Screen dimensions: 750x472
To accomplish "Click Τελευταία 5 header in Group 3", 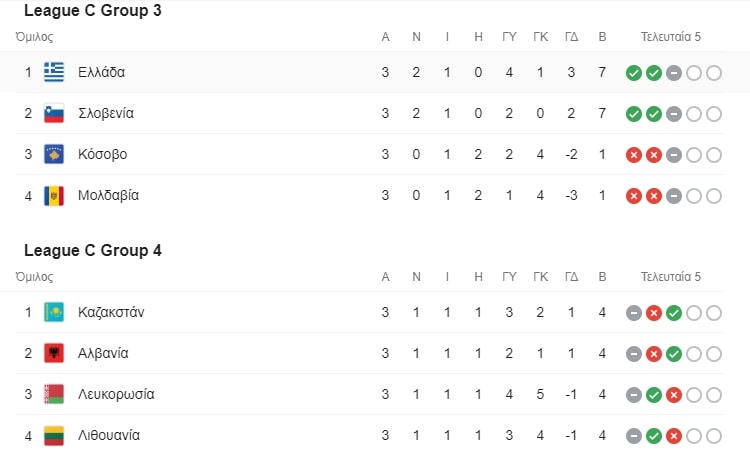I will (x=671, y=37).
